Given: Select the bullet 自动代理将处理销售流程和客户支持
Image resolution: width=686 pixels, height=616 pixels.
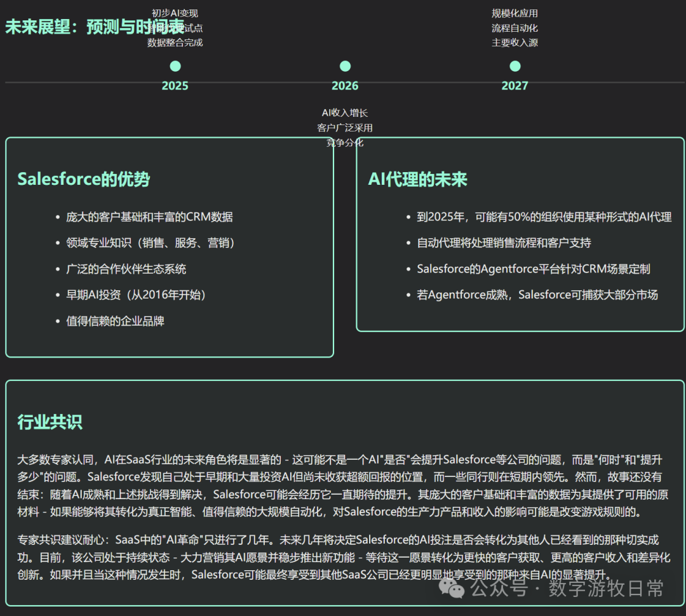Looking at the screenshot, I should click(504, 243).
